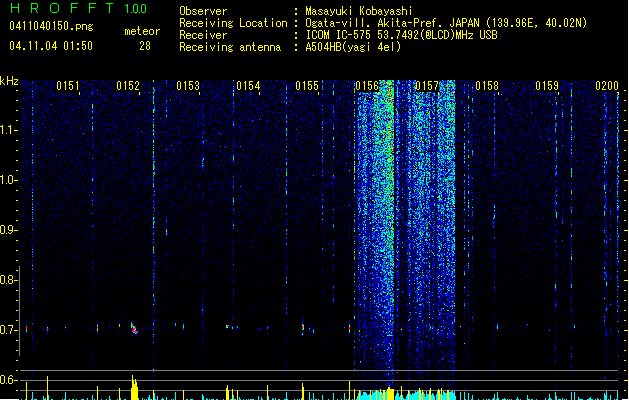
Task: Click the 0.9 kHz axis tick label
Action: click(8, 230)
